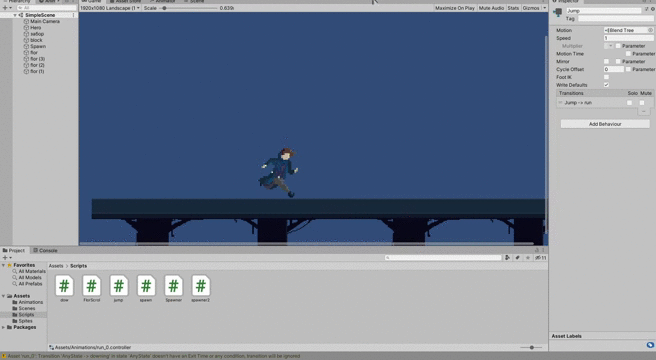Select the Spawner script file

(173, 286)
